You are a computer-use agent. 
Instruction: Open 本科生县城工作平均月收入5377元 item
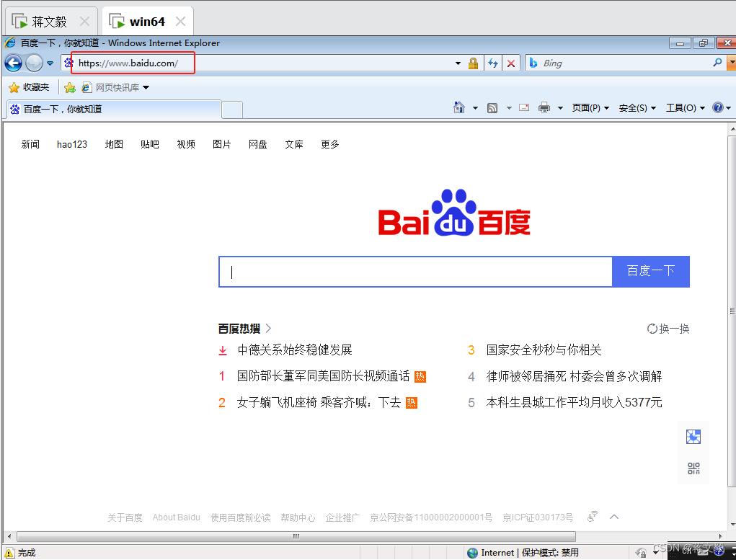[574, 402]
